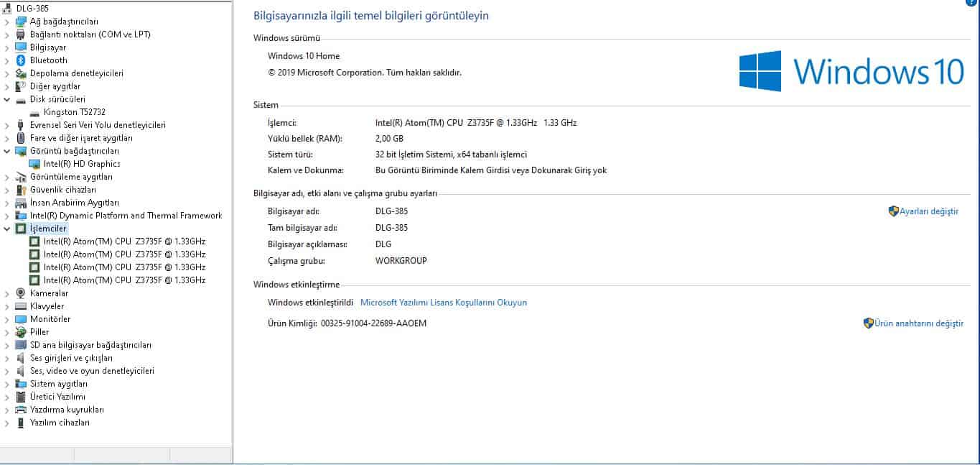Expand the Kameralar branch

tap(6, 293)
